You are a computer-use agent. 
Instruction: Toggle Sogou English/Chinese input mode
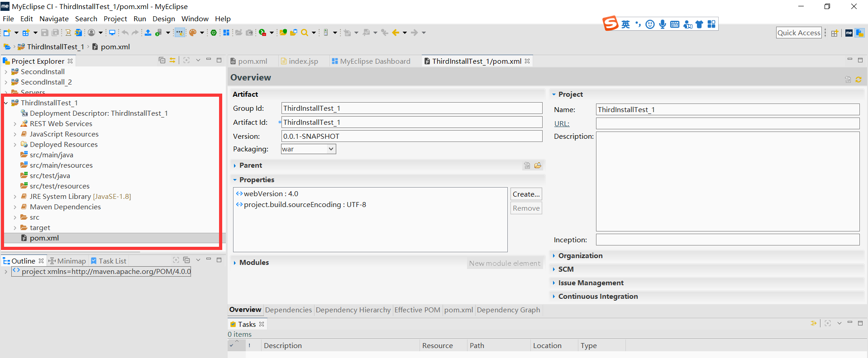625,24
